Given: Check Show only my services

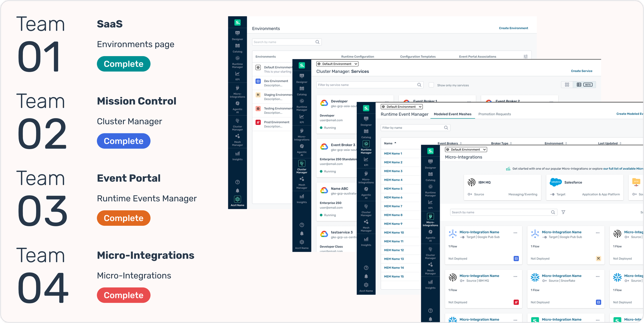Looking at the screenshot, I should click(x=431, y=85).
